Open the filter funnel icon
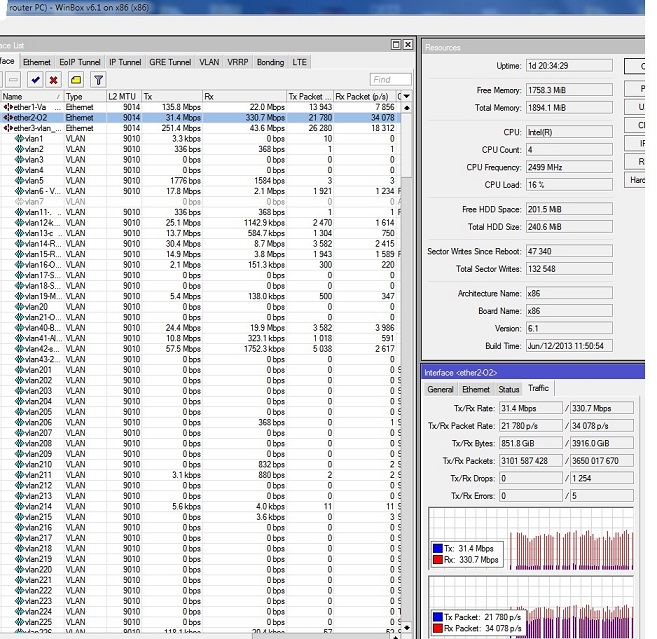 (98, 80)
